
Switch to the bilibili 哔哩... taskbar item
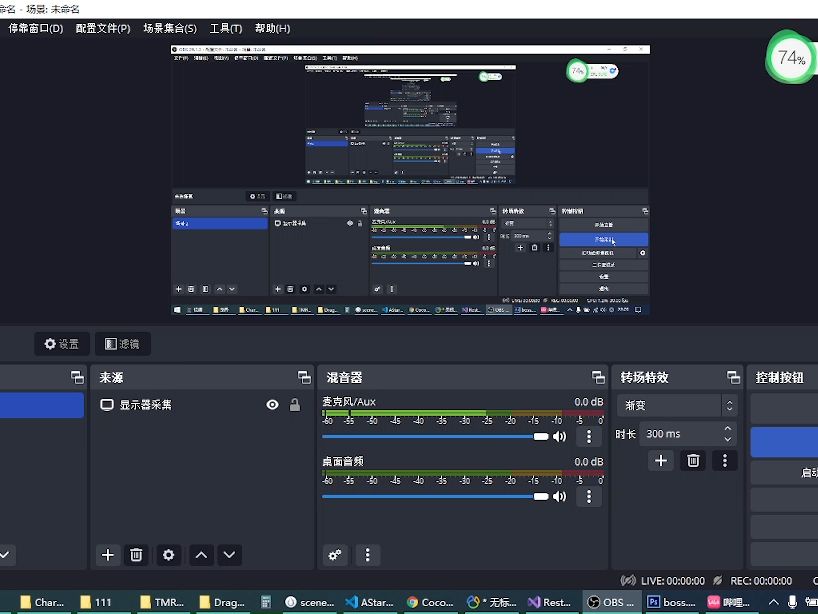(x=729, y=602)
